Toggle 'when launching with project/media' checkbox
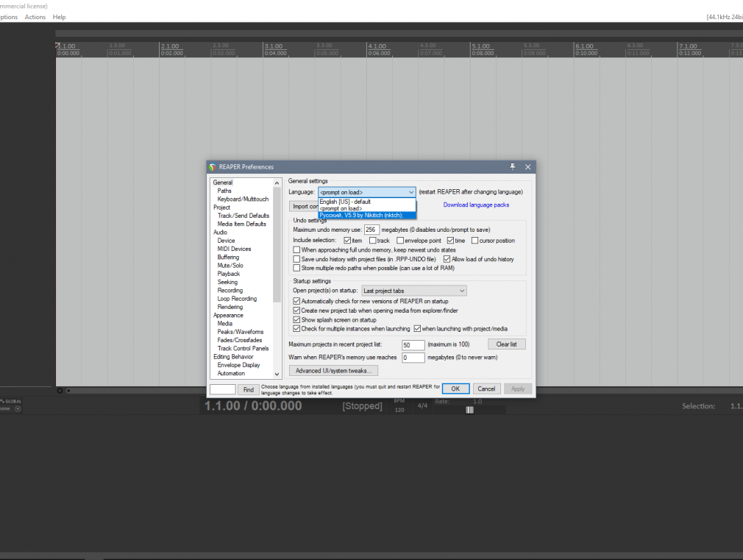 click(x=417, y=329)
